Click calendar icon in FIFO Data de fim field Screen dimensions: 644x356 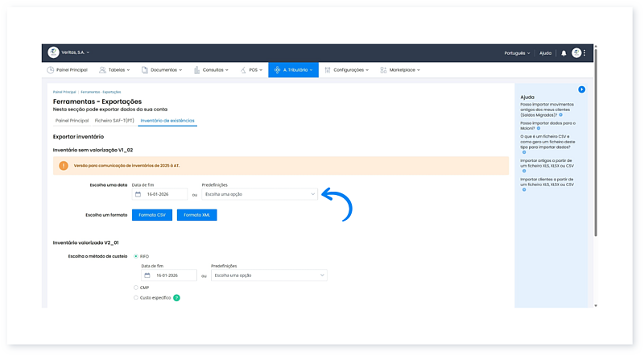[148, 275]
